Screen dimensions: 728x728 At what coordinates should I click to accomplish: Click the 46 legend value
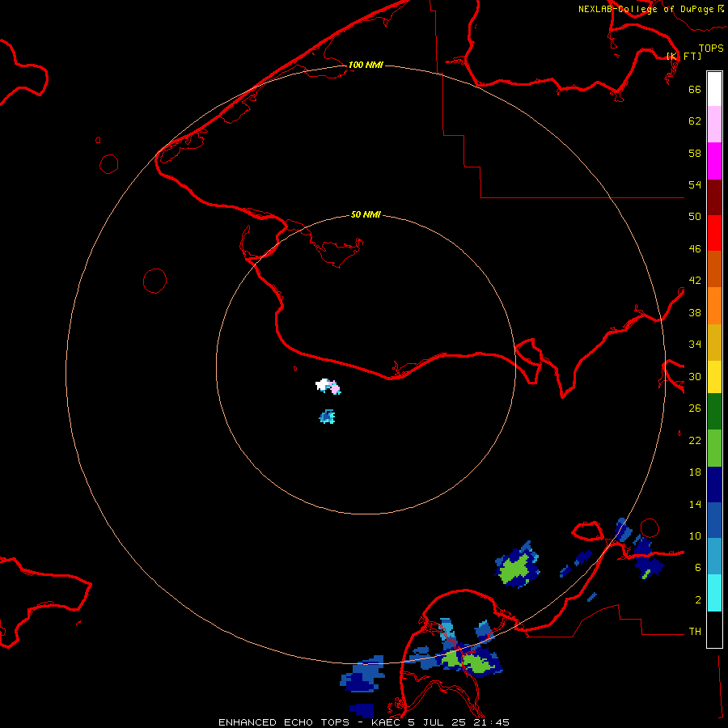click(x=695, y=249)
